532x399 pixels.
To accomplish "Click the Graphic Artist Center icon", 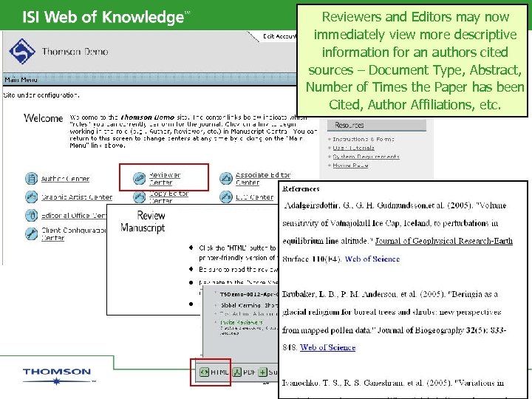I will [32, 197].
